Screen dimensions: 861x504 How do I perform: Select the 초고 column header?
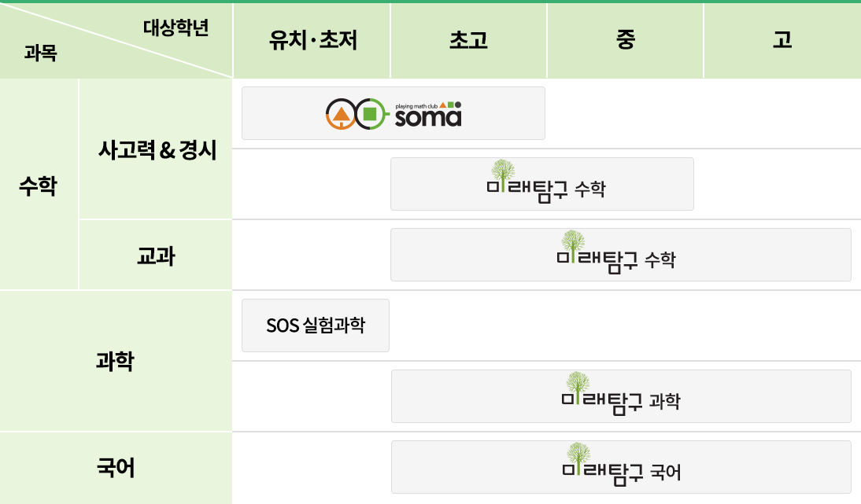click(468, 41)
